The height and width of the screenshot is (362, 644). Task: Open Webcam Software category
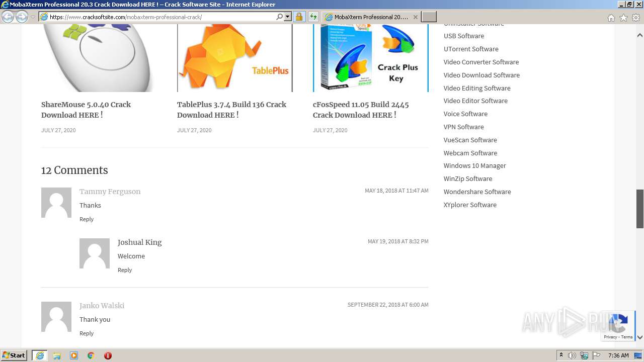click(x=470, y=153)
